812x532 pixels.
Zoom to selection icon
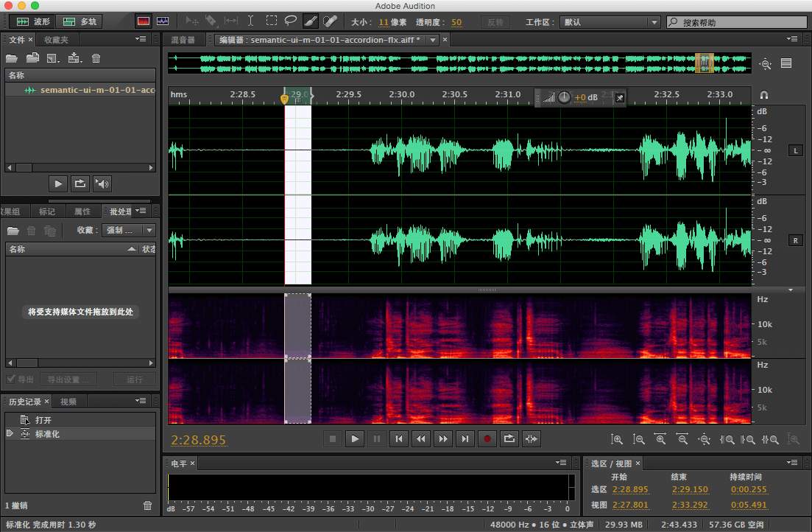[x=771, y=439]
